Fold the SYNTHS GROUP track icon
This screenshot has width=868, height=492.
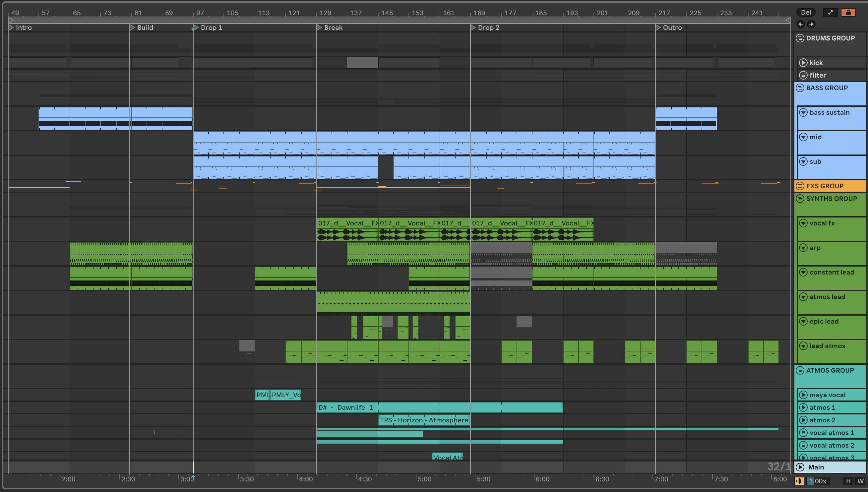(800, 199)
